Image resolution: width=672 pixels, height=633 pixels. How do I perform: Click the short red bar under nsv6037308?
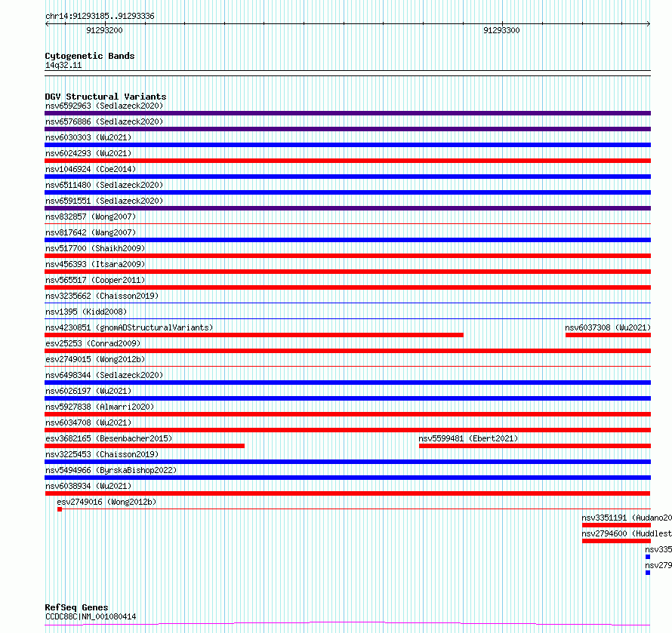tap(608, 335)
